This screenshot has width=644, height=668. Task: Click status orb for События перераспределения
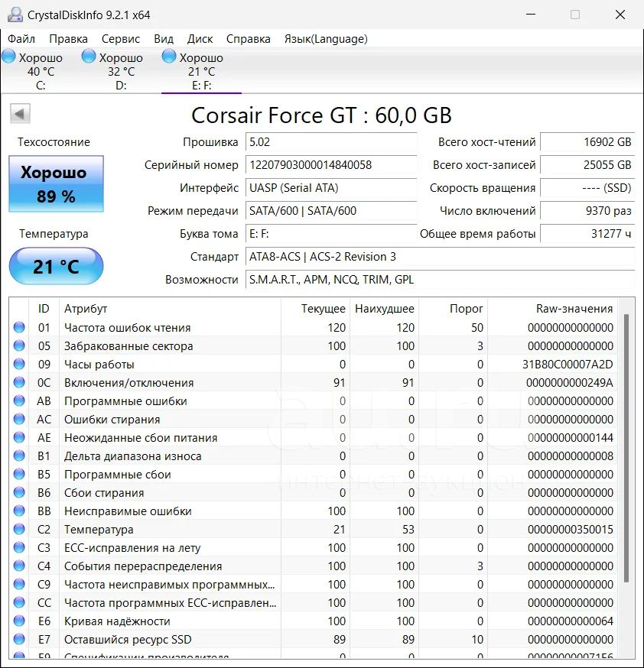click(x=19, y=566)
